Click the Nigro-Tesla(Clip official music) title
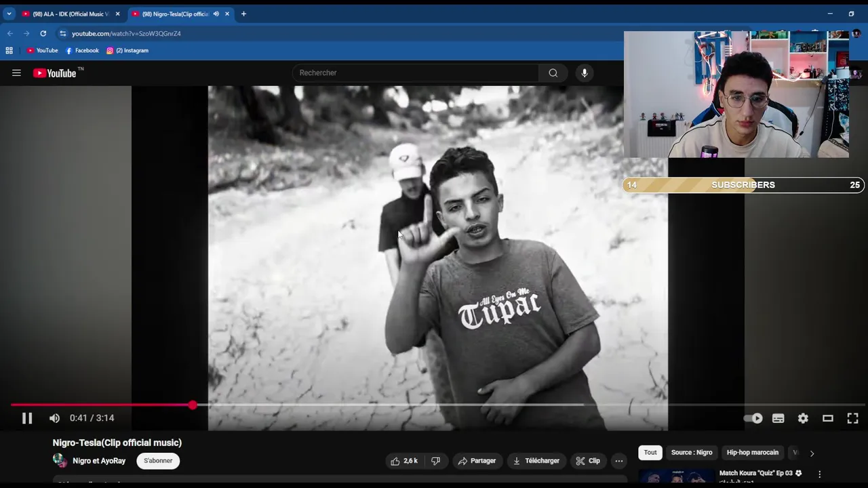Image resolution: width=868 pixels, height=488 pixels. [x=117, y=443]
